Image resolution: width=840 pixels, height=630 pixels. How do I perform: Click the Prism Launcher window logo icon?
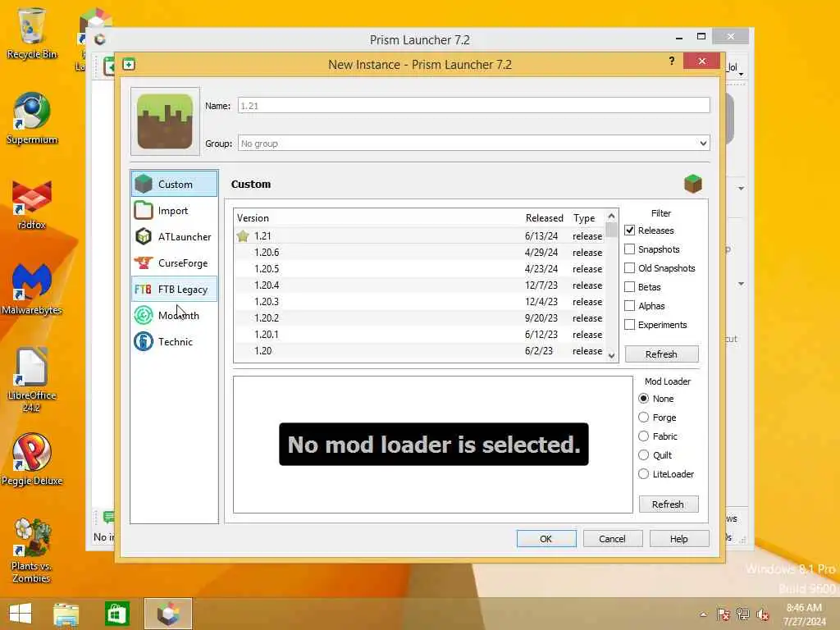click(x=99, y=39)
